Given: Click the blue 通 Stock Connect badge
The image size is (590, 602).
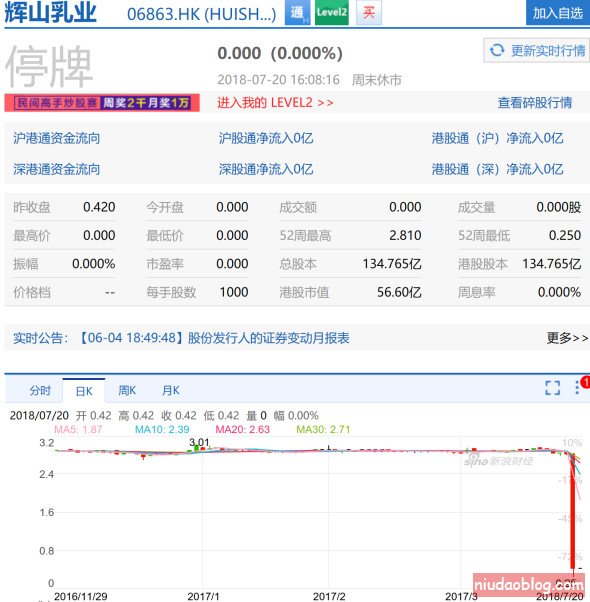Looking at the screenshot, I should point(297,12).
